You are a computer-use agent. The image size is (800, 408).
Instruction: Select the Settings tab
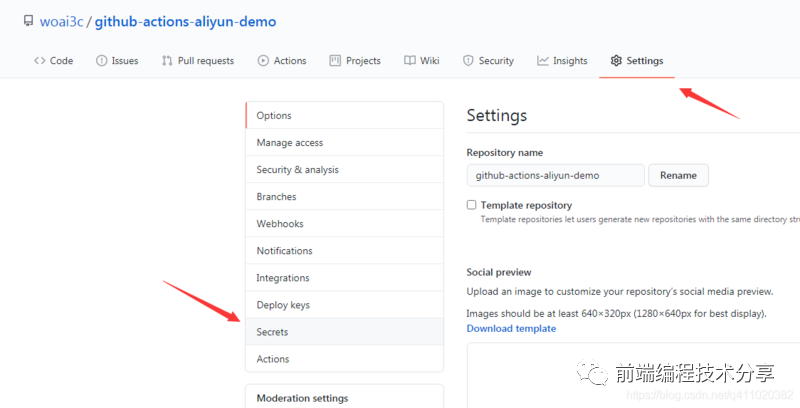click(x=637, y=61)
